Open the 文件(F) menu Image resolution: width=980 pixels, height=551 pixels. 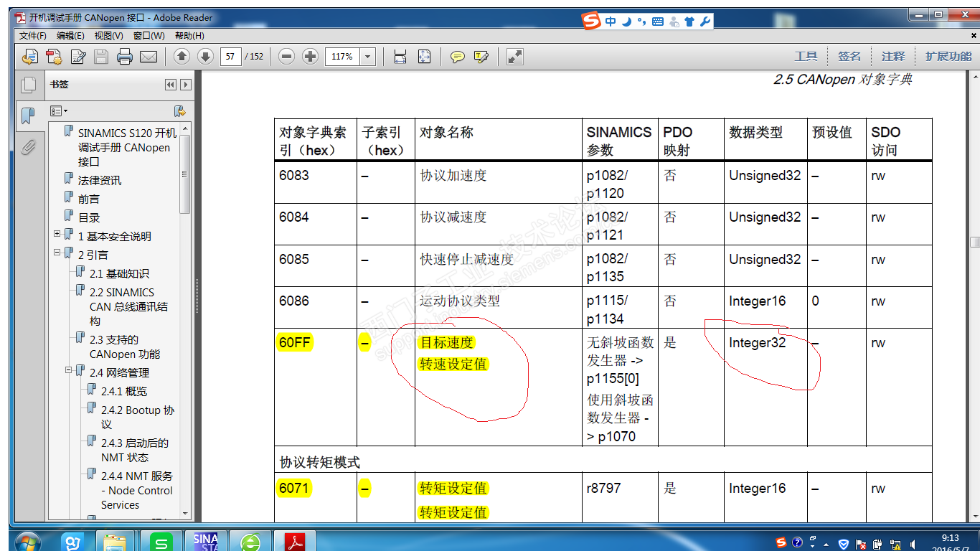pyautogui.click(x=33, y=36)
